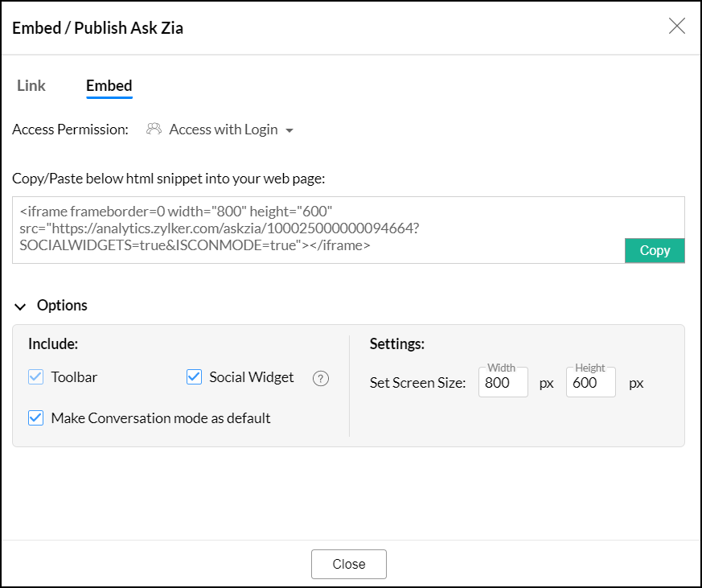
Task: Close the Embed / Publish dialog with X
Action: tap(677, 26)
